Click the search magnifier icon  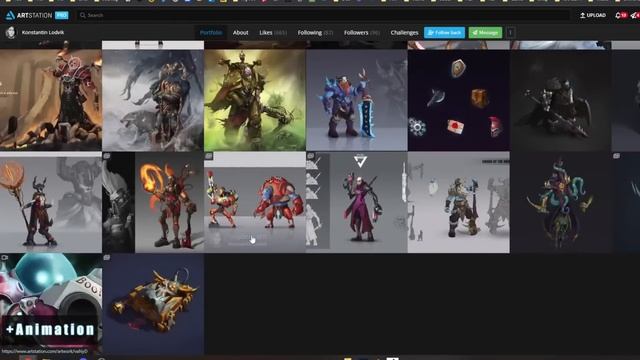click(83, 15)
